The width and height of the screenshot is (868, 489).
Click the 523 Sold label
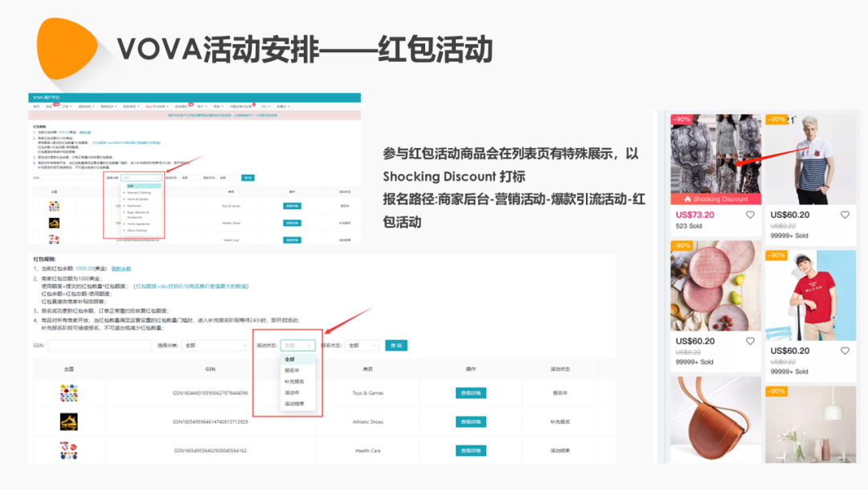click(x=689, y=226)
